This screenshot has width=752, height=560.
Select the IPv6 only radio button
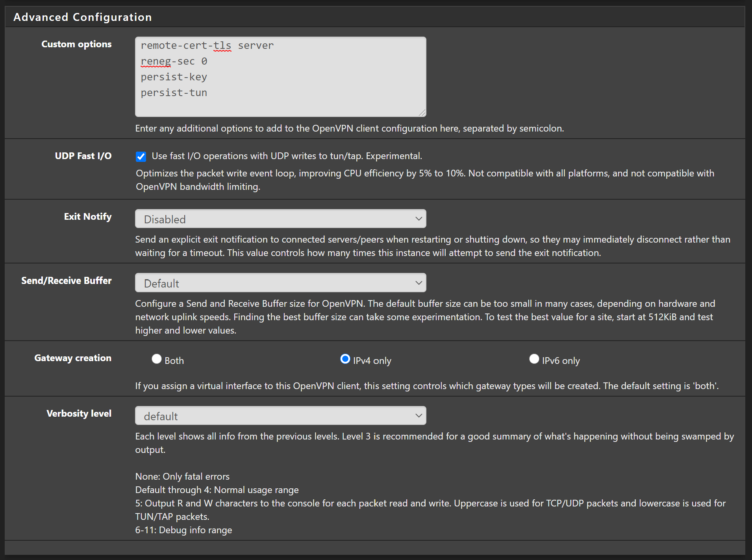pyautogui.click(x=534, y=359)
